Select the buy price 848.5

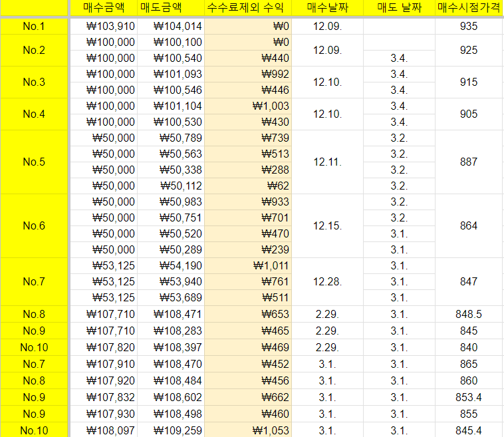[x=469, y=314]
